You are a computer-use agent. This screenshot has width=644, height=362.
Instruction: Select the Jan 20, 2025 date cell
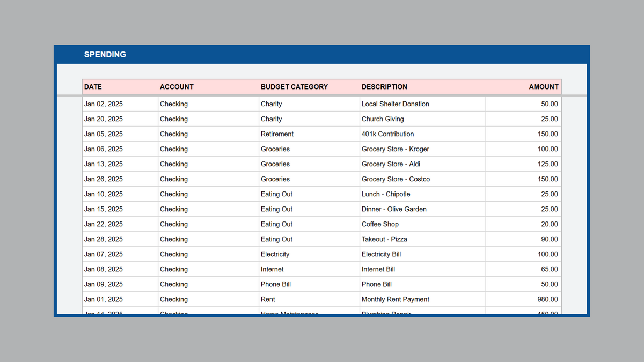click(120, 119)
